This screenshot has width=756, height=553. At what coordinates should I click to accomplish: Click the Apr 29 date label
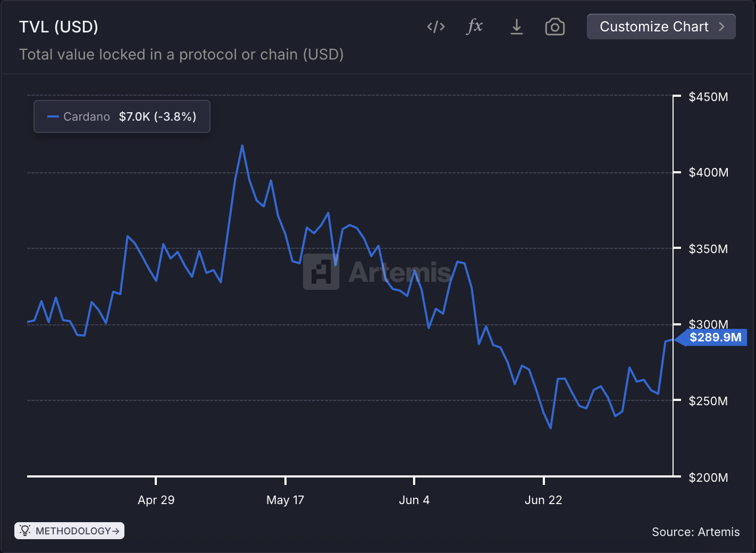(x=156, y=500)
